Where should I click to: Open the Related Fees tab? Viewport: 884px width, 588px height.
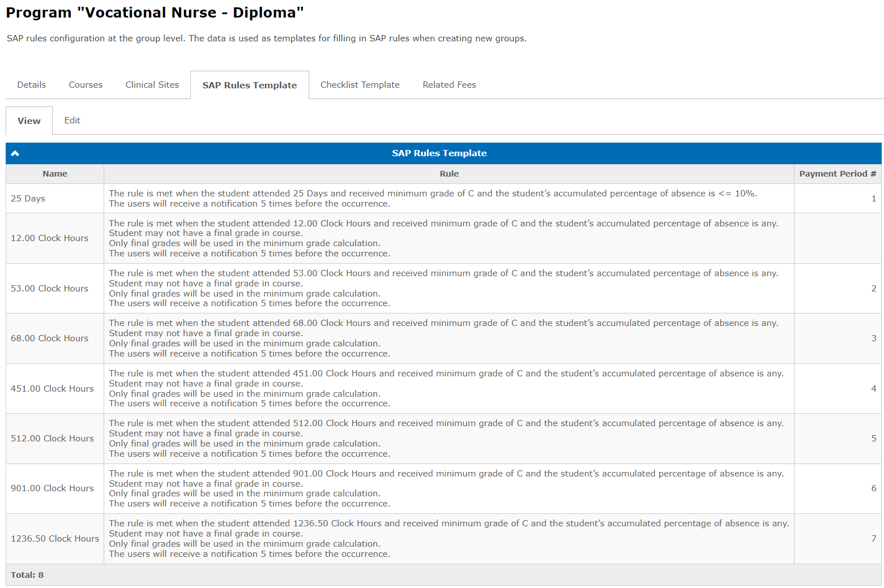tap(449, 85)
